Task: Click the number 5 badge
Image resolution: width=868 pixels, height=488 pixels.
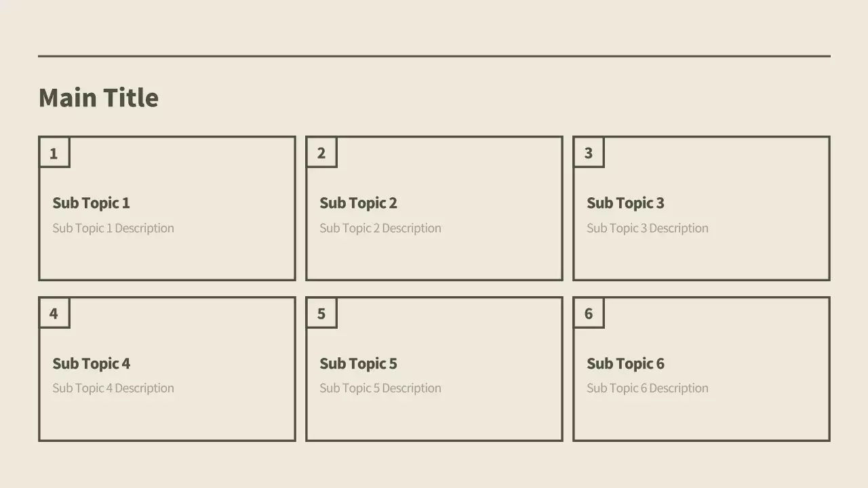Action: pyautogui.click(x=321, y=313)
